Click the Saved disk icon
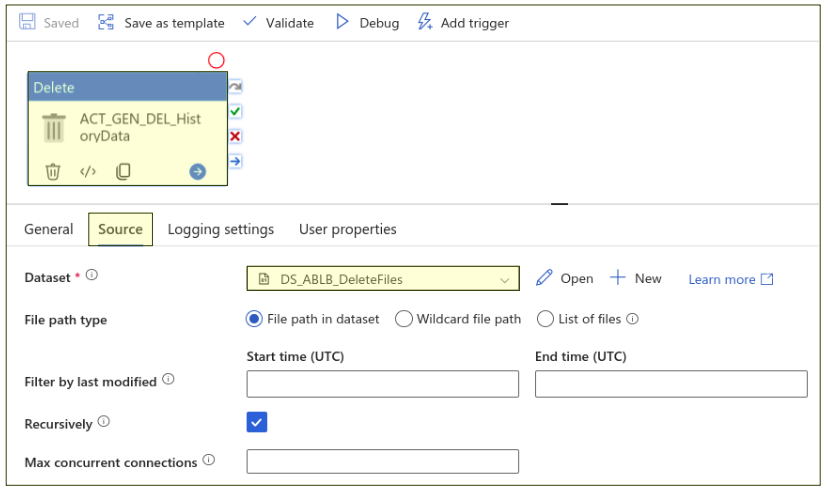The height and width of the screenshot is (491, 828). click(27, 22)
